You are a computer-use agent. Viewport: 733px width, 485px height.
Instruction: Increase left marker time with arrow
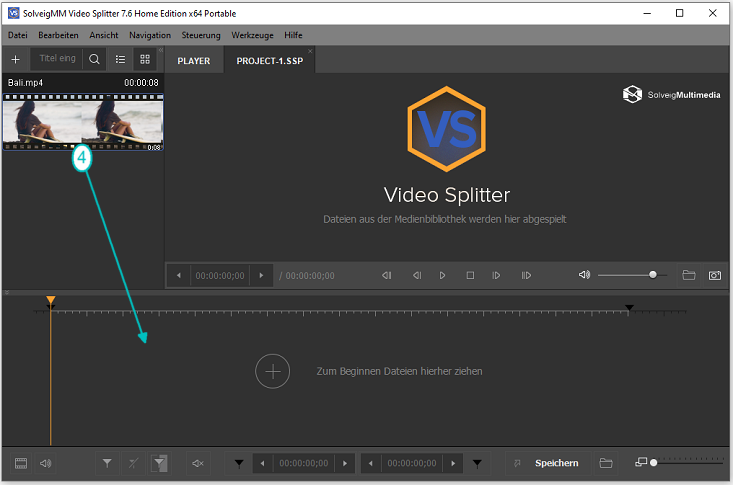point(345,463)
